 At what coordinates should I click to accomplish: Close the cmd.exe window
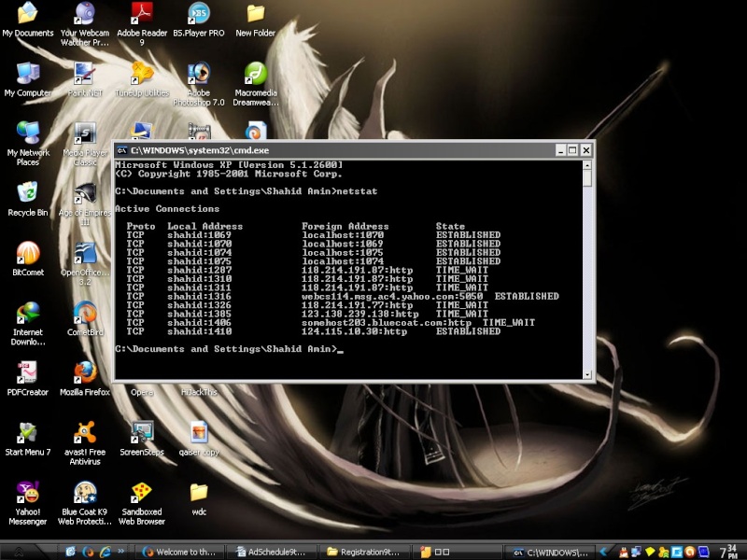click(586, 150)
